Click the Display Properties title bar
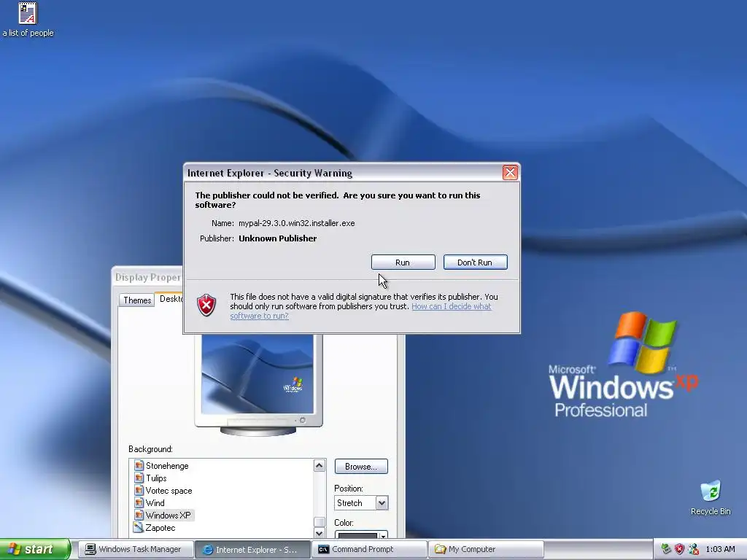Viewport: 747px width, 560px height. (147, 277)
